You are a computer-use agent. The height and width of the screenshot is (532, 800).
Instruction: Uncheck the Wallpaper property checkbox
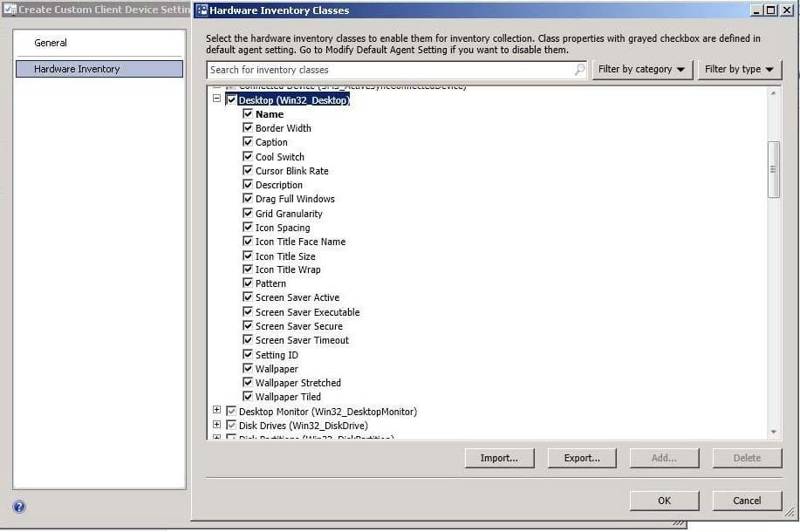point(248,369)
